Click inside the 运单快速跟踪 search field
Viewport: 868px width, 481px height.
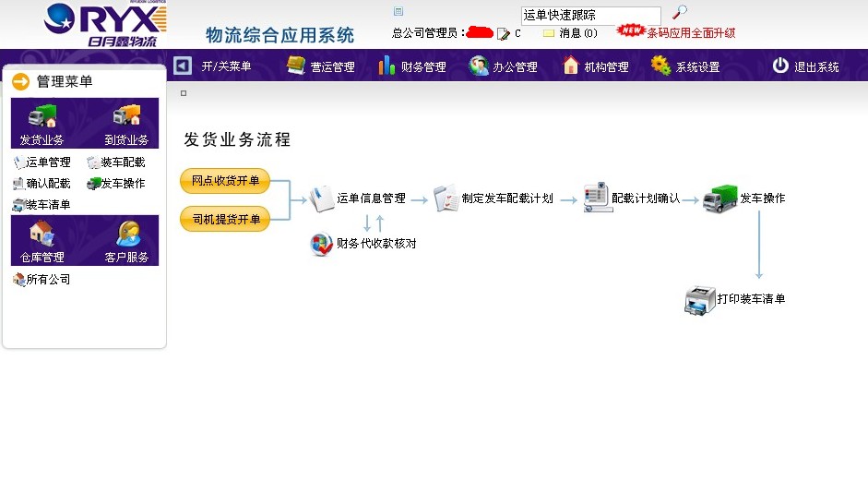590,16
